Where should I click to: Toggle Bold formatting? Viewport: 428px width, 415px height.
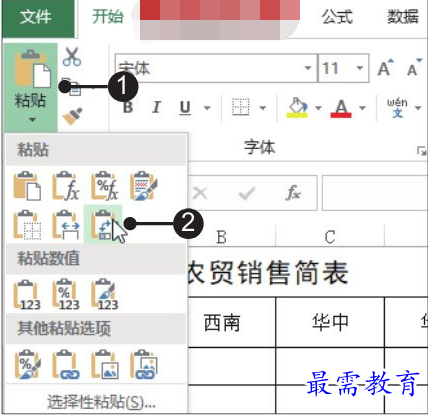128,108
